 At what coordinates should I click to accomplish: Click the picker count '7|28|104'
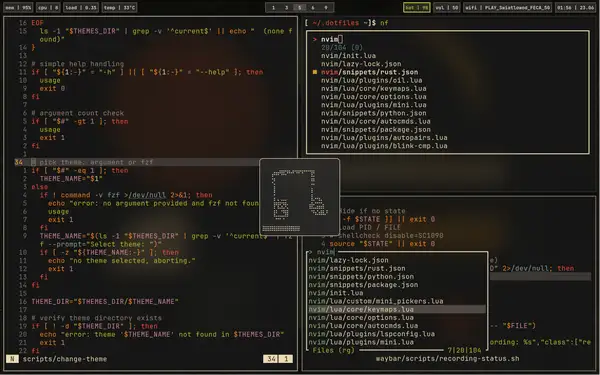tap(465, 350)
